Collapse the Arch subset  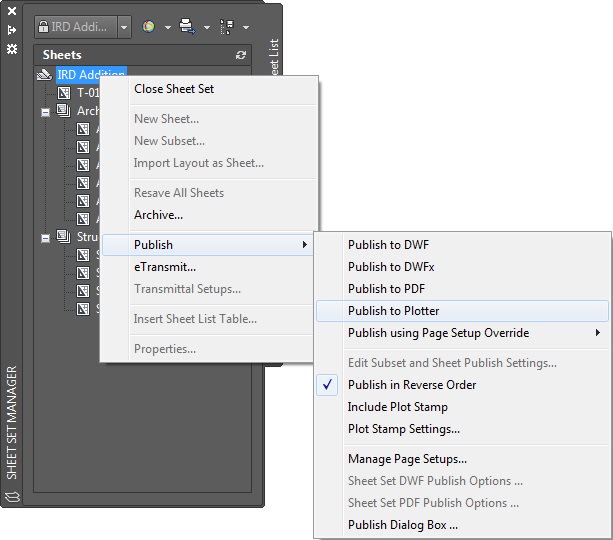pyautogui.click(x=45, y=113)
